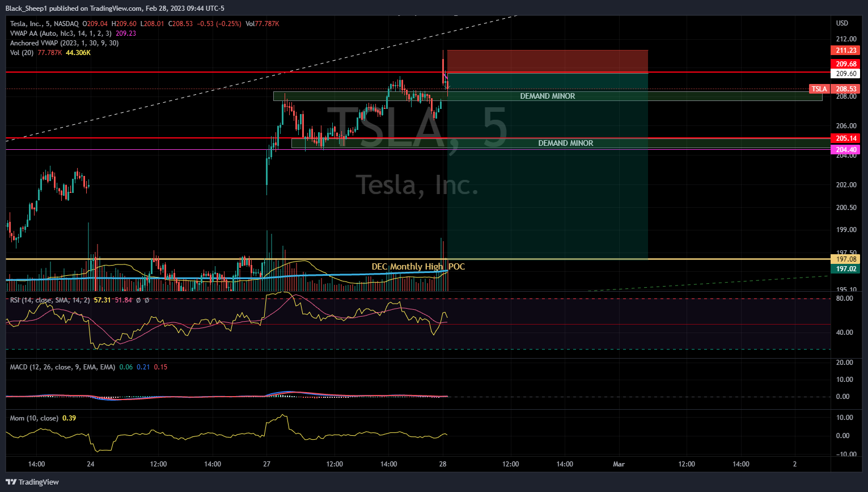Click the 57.31 RSI value in legend
868x492 pixels.
pos(102,300)
